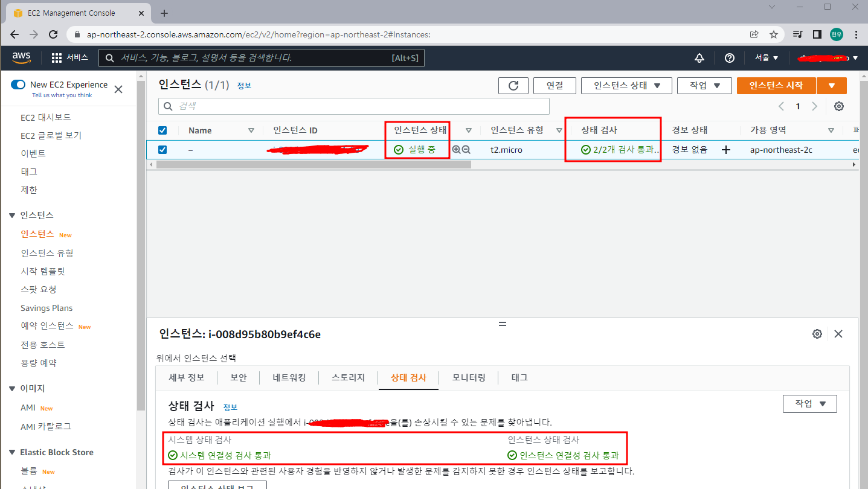The width and height of the screenshot is (868, 489).
Task: Open the 서울 region dropdown
Action: pyautogui.click(x=767, y=57)
